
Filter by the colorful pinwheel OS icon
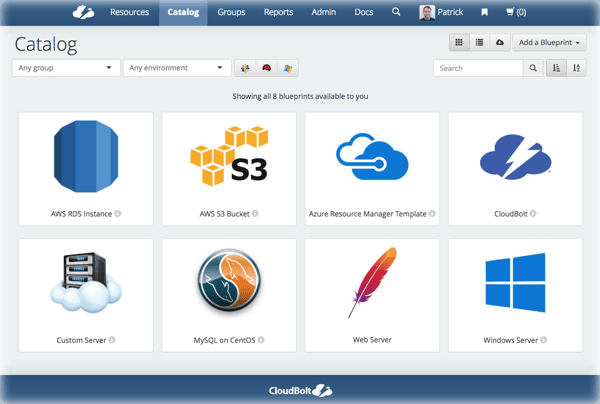[245, 68]
